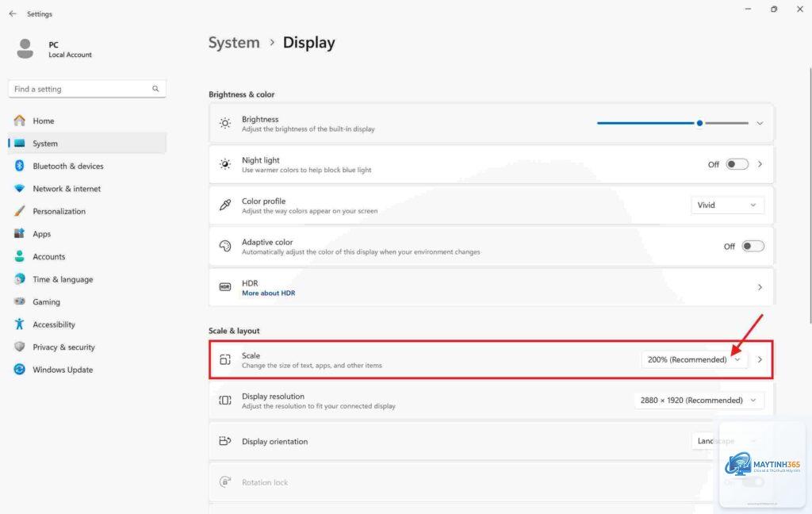The height and width of the screenshot is (514, 812).
Task: Turn on the Night light toggle
Action: click(x=737, y=164)
